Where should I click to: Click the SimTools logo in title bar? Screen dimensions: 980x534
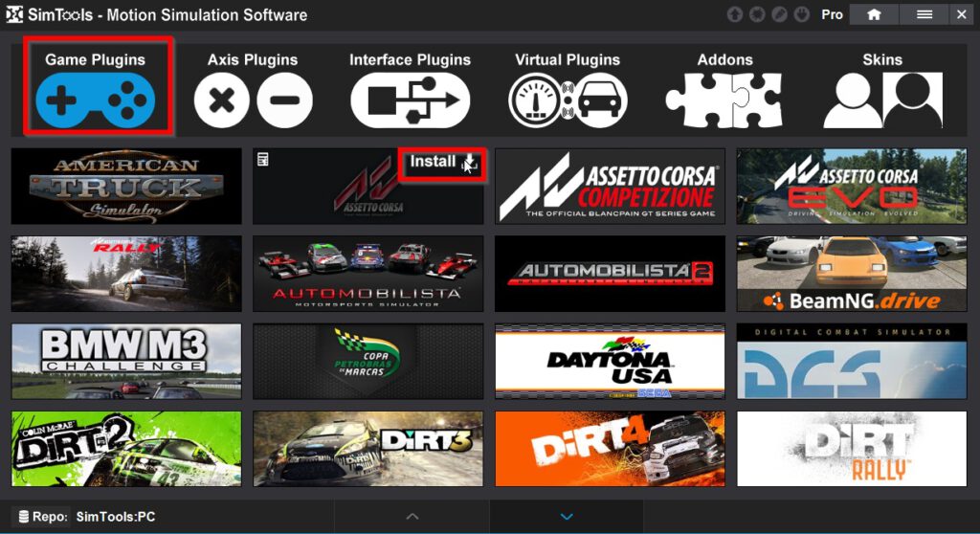point(14,14)
